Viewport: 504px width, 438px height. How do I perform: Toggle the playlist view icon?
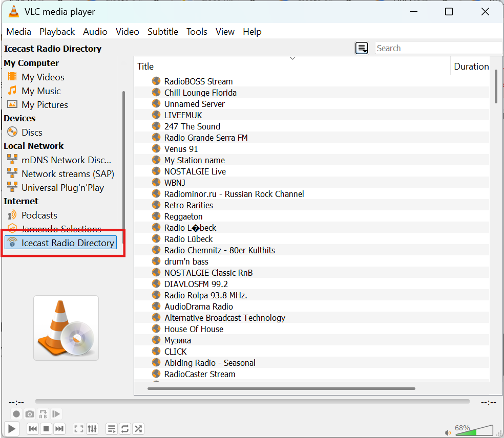click(112, 429)
